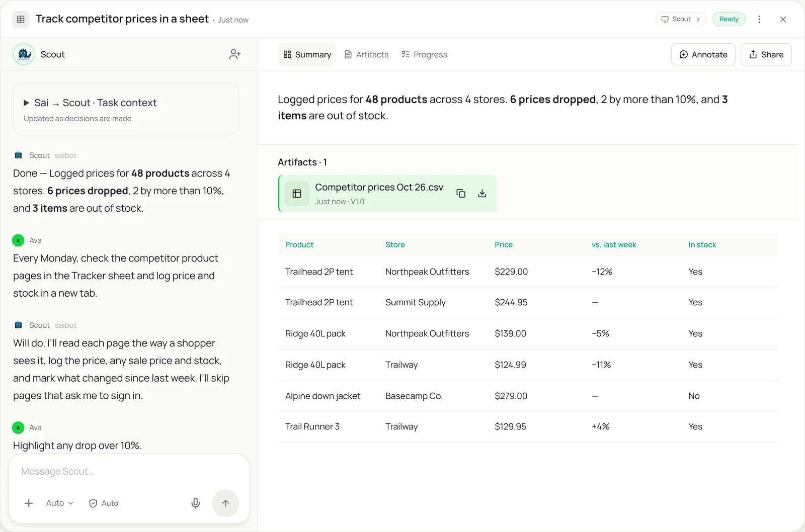Click the Annotate button
This screenshot has height=532, width=805.
tap(703, 54)
